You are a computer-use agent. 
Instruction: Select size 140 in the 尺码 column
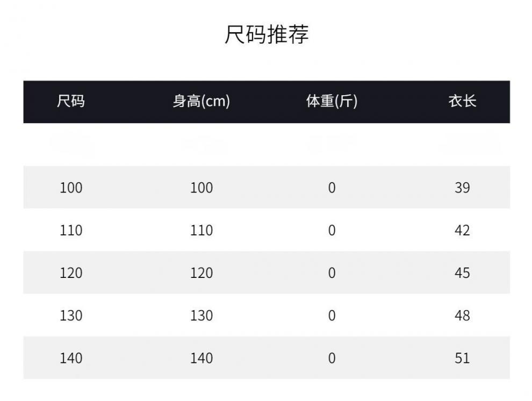click(71, 358)
